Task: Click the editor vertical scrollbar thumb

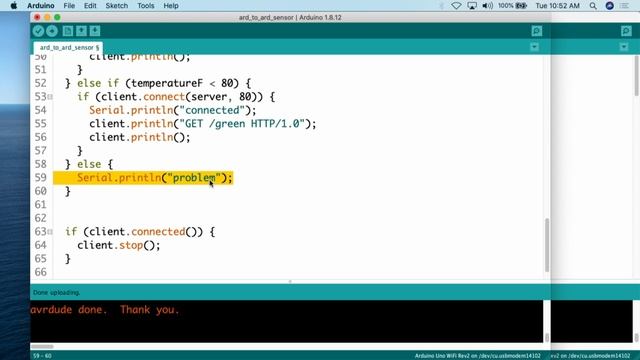Action: (547, 245)
